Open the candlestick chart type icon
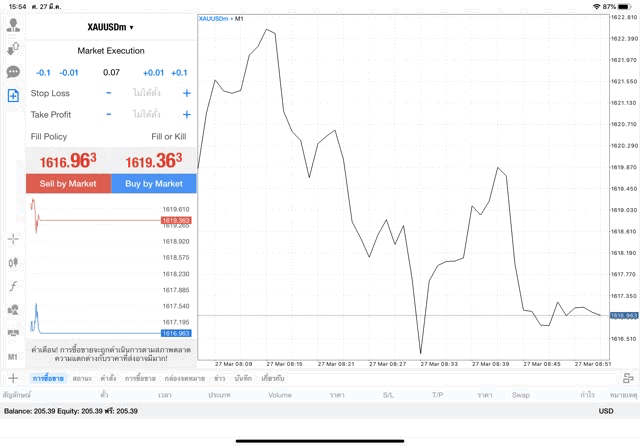Image resolution: width=640 pixels, height=447 pixels. [13, 262]
